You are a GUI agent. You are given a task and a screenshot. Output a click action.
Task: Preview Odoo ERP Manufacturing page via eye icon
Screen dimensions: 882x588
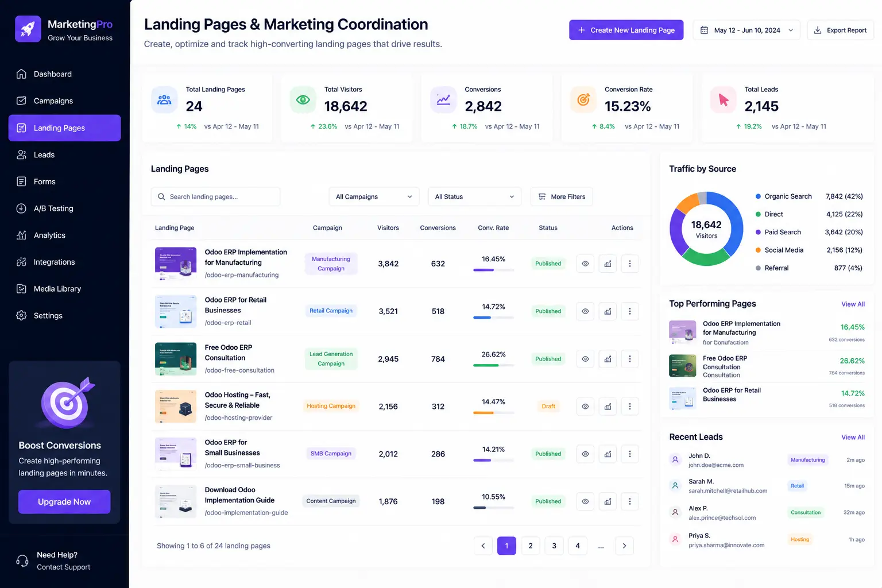(585, 264)
